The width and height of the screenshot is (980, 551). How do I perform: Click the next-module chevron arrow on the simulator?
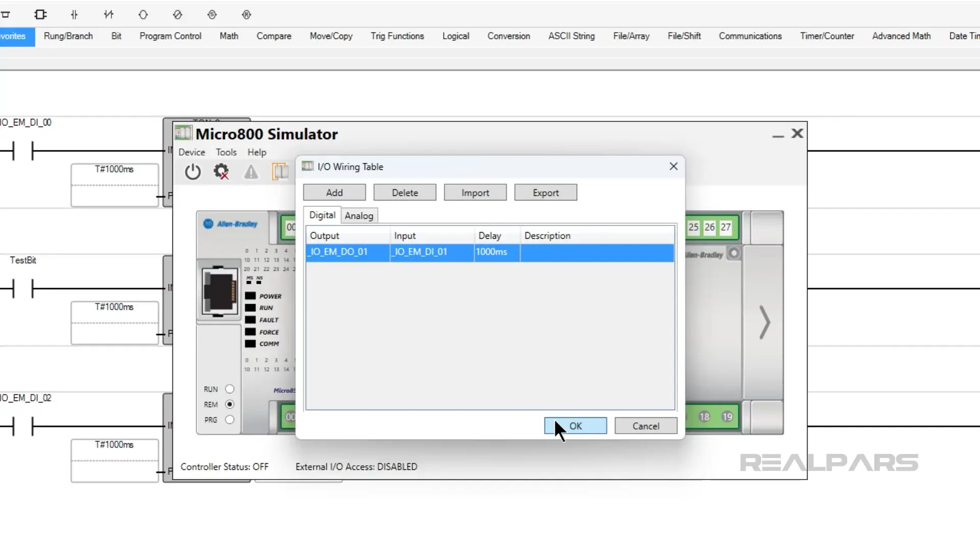[x=764, y=322]
